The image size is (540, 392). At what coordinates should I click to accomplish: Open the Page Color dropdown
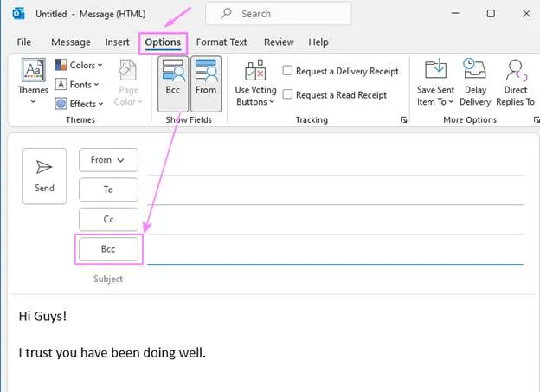128,83
